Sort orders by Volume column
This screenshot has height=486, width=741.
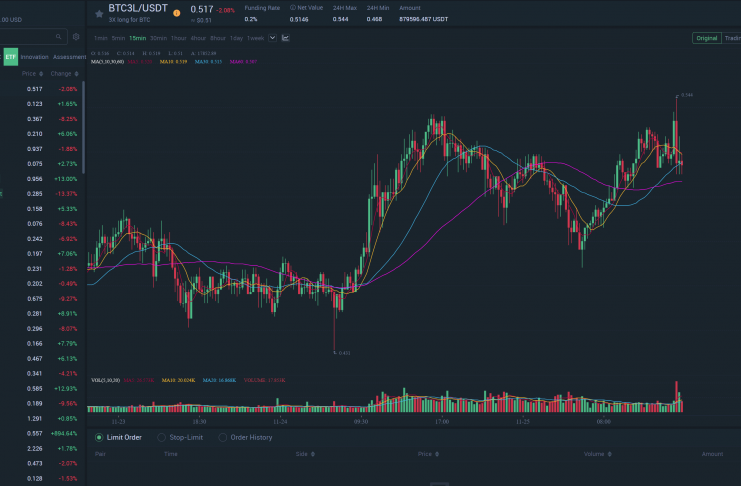[x=598, y=454]
